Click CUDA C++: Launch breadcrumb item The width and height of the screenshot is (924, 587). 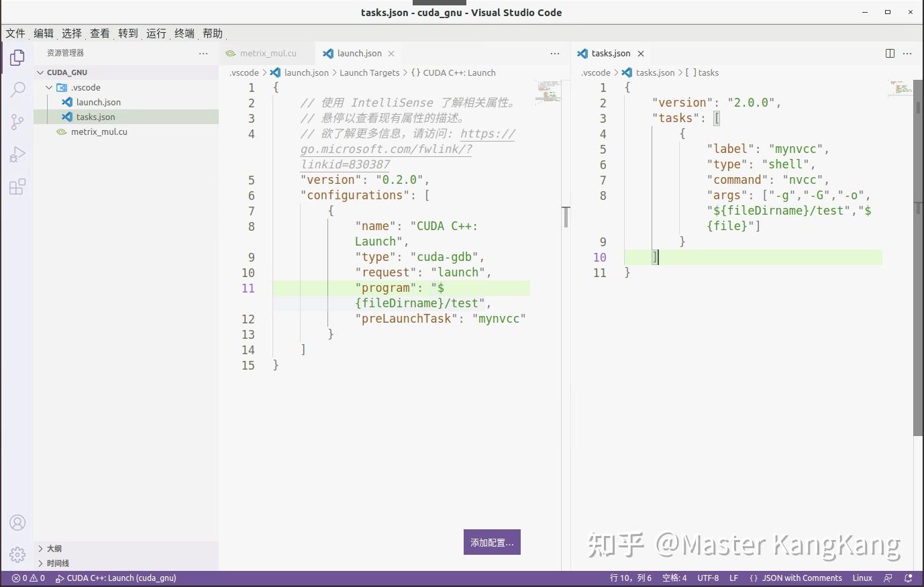tap(454, 72)
